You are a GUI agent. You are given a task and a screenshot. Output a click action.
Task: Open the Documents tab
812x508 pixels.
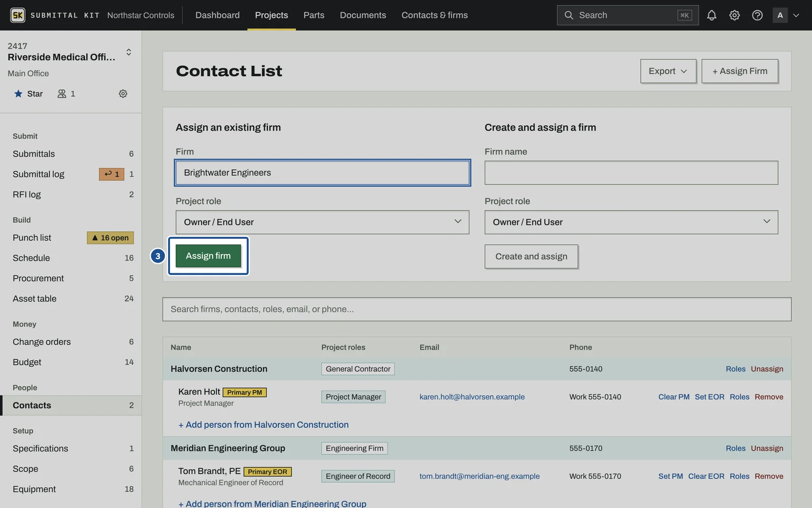363,15
